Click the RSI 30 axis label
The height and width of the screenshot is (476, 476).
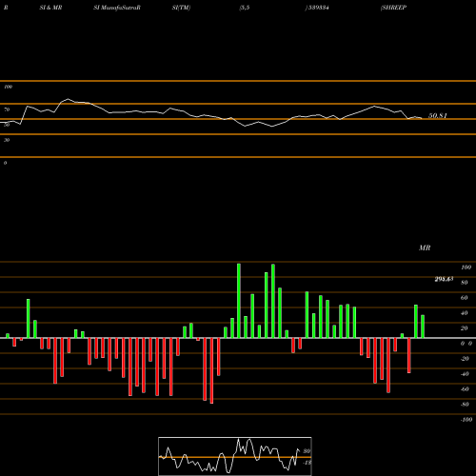pyautogui.click(x=7, y=140)
